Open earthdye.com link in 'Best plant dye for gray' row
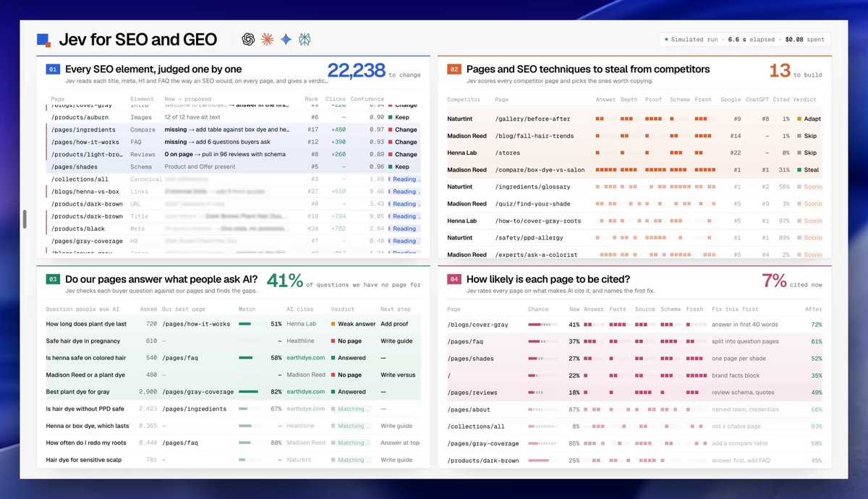The width and height of the screenshot is (868, 499). point(306,392)
